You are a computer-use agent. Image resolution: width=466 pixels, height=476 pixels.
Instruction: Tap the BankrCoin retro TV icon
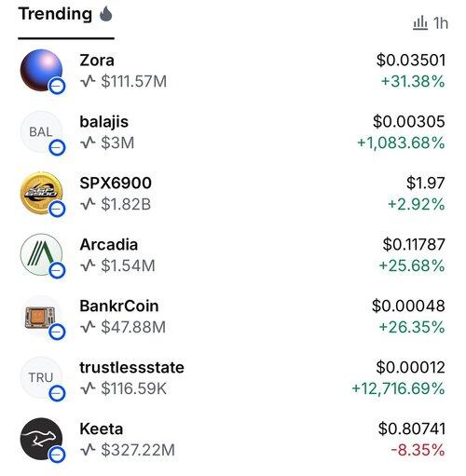point(41,316)
